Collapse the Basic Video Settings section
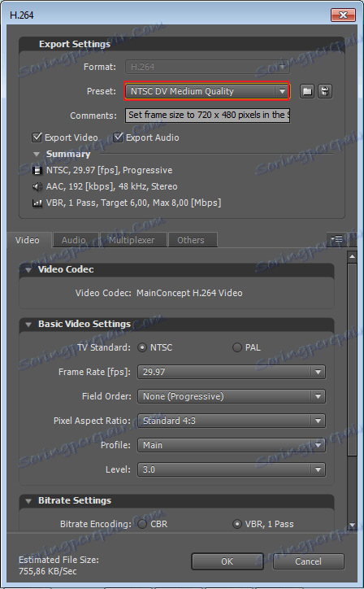This screenshot has width=364, height=589. 28,325
